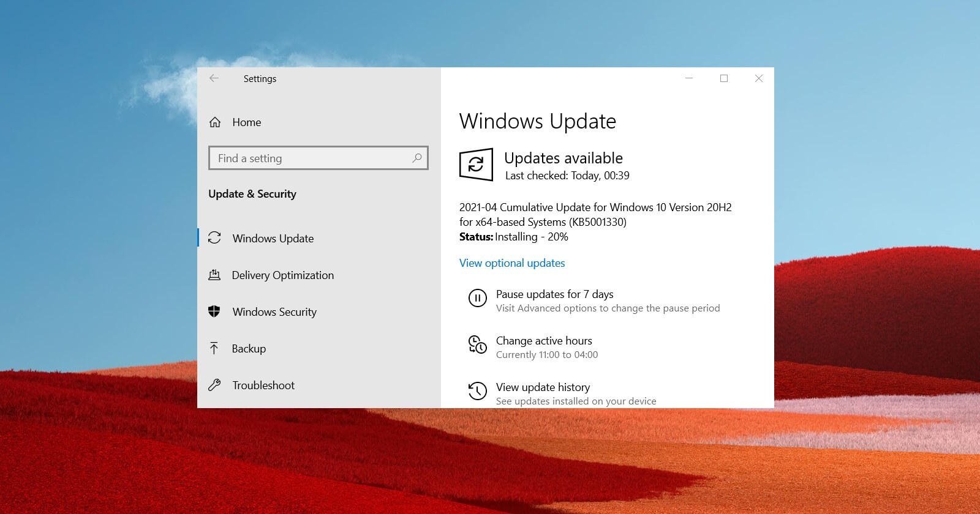Click the Delivery Optimization icon
Viewport: 980px width, 514px height.
click(x=214, y=275)
